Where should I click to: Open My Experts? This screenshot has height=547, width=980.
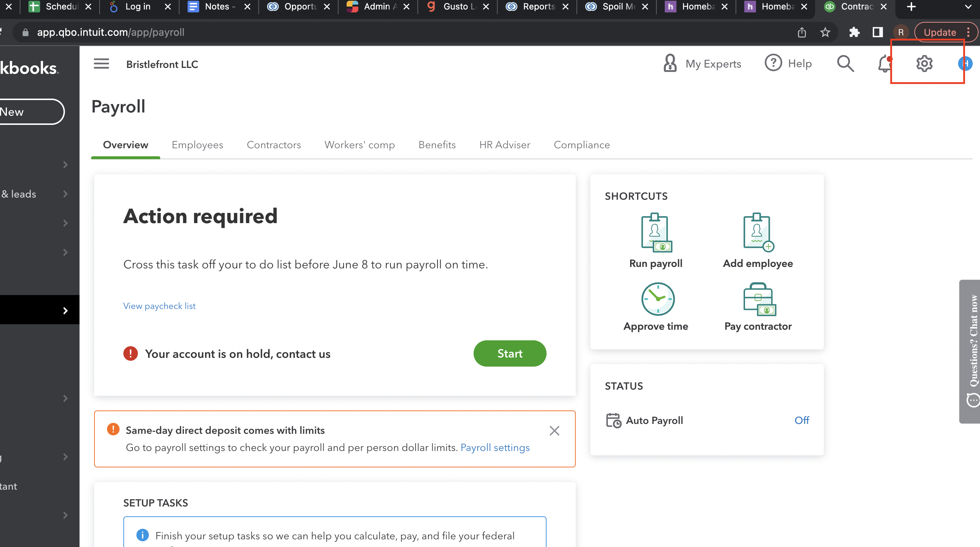[702, 64]
